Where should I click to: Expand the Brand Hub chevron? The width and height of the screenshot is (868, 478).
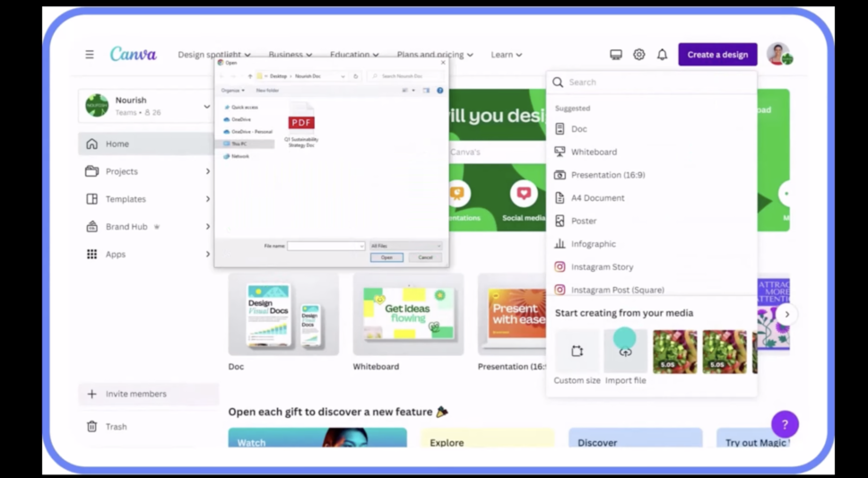click(x=208, y=227)
